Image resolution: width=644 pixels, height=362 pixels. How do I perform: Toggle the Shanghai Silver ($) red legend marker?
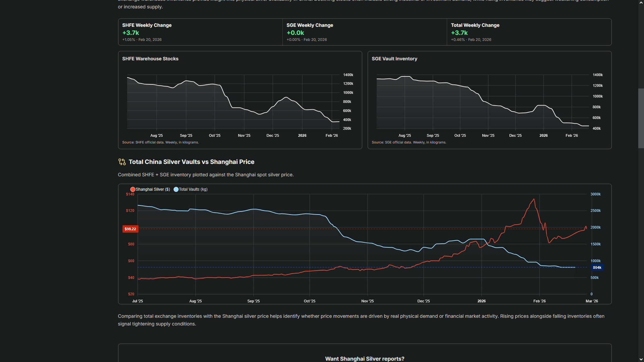click(x=132, y=189)
